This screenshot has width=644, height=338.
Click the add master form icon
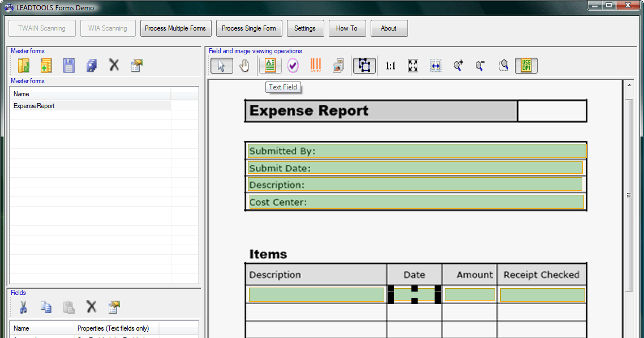(46, 66)
